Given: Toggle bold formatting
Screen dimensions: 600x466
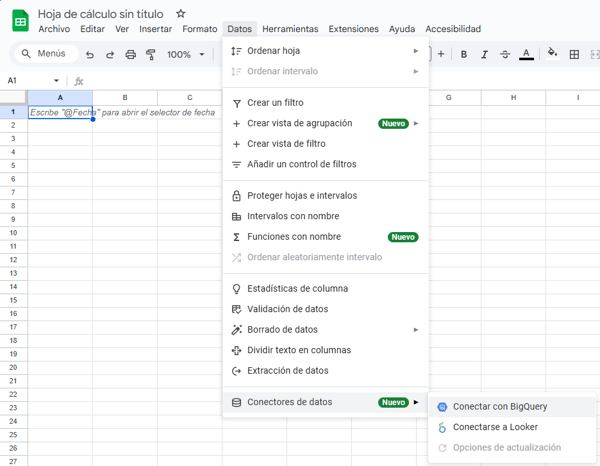Looking at the screenshot, I should [463, 55].
